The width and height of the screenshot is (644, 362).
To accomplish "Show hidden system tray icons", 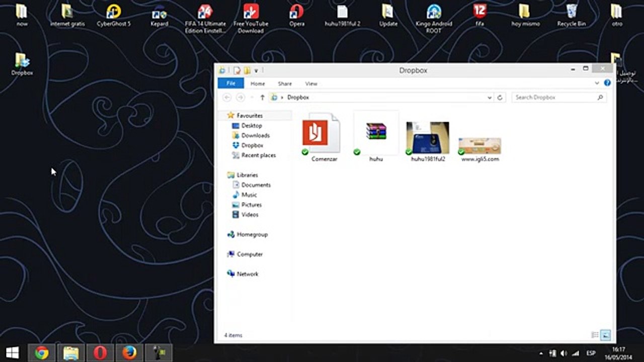I will (x=541, y=353).
